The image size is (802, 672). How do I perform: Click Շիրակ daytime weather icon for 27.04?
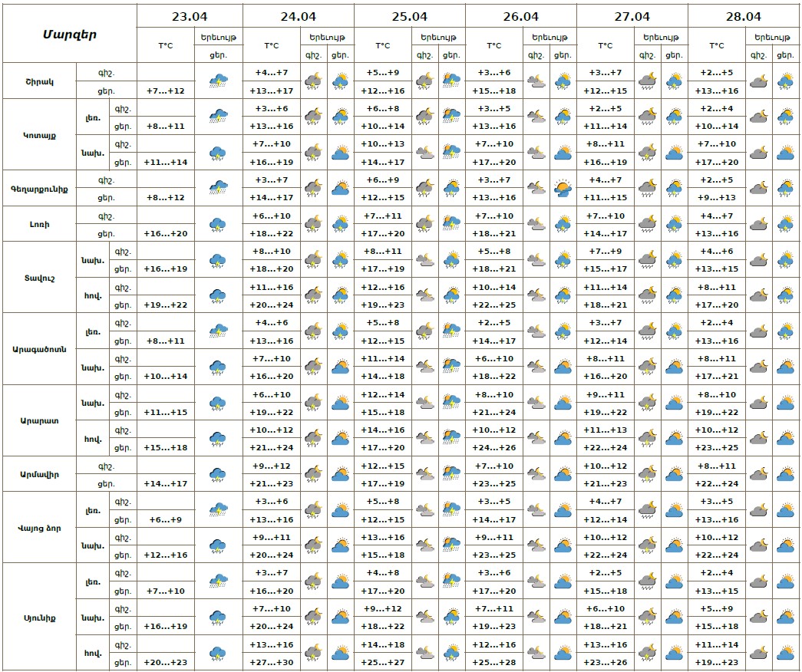[x=674, y=81]
